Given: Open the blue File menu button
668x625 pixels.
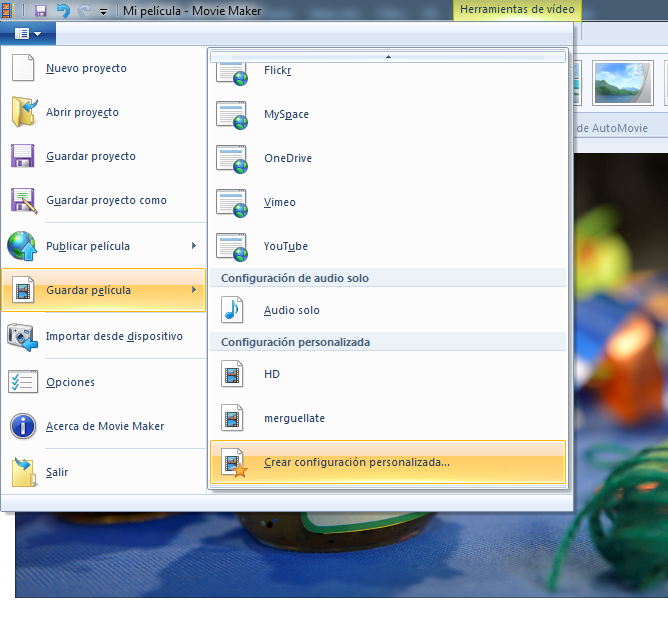Looking at the screenshot, I should 28,33.
